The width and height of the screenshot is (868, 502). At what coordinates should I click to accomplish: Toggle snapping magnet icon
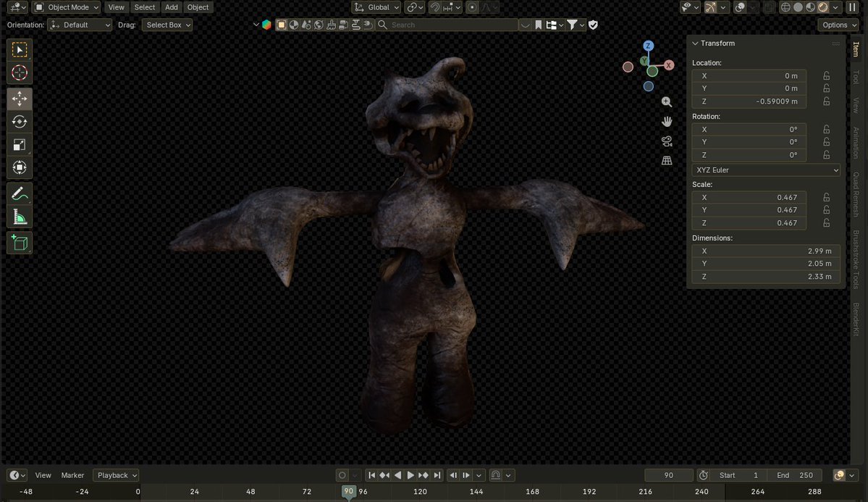pyautogui.click(x=435, y=7)
